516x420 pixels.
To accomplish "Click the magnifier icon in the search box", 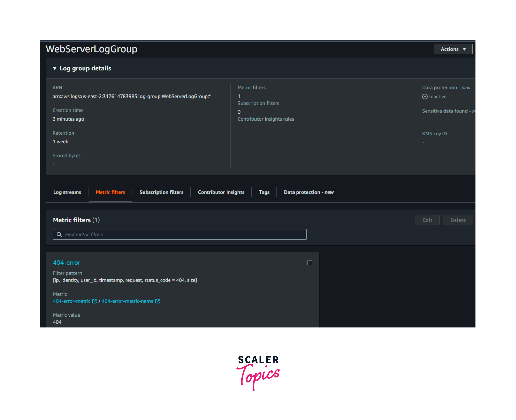I will [59, 234].
